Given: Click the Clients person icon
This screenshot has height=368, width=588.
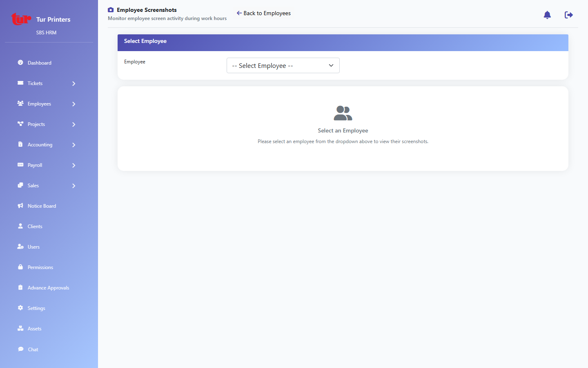Looking at the screenshot, I should click(20, 226).
